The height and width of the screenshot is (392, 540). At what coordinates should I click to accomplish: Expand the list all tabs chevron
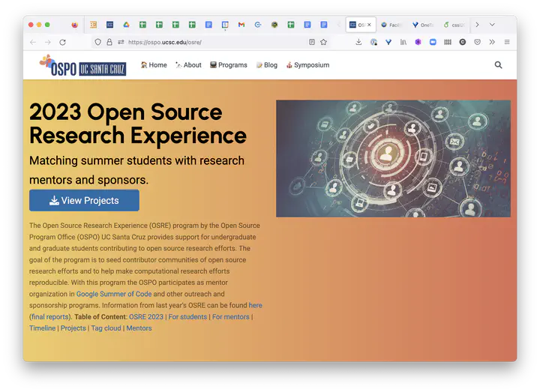pyautogui.click(x=492, y=25)
